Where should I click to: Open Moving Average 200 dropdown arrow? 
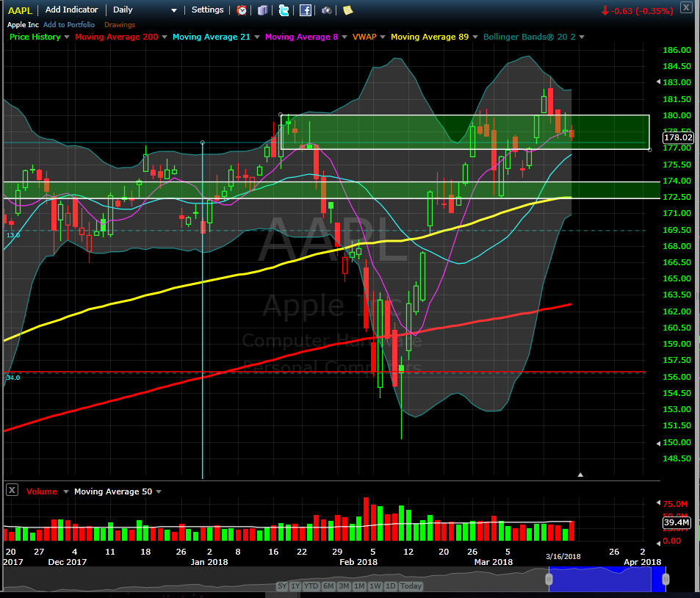[x=165, y=37]
